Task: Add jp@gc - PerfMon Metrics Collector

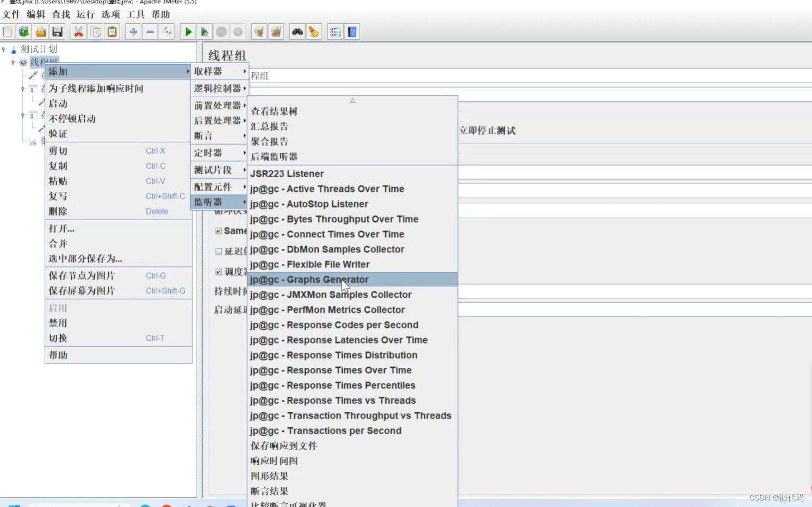Action: [x=352, y=310]
